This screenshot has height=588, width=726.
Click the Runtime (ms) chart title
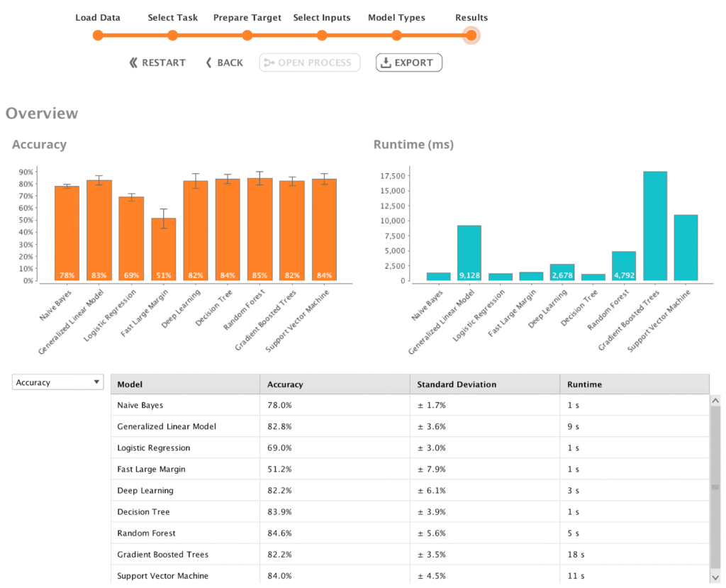pyautogui.click(x=413, y=145)
